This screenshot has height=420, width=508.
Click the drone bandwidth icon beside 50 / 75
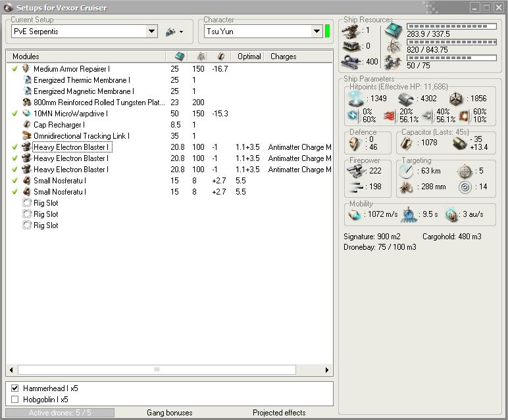393,62
